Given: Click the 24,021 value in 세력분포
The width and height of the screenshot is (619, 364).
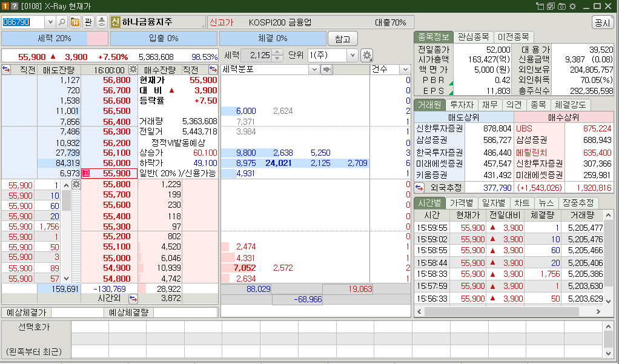Looking at the screenshot, I should (279, 163).
